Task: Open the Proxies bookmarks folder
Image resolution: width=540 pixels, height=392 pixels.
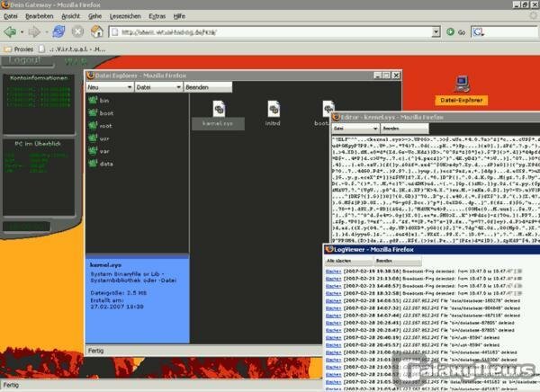Action: pyautogui.click(x=19, y=49)
